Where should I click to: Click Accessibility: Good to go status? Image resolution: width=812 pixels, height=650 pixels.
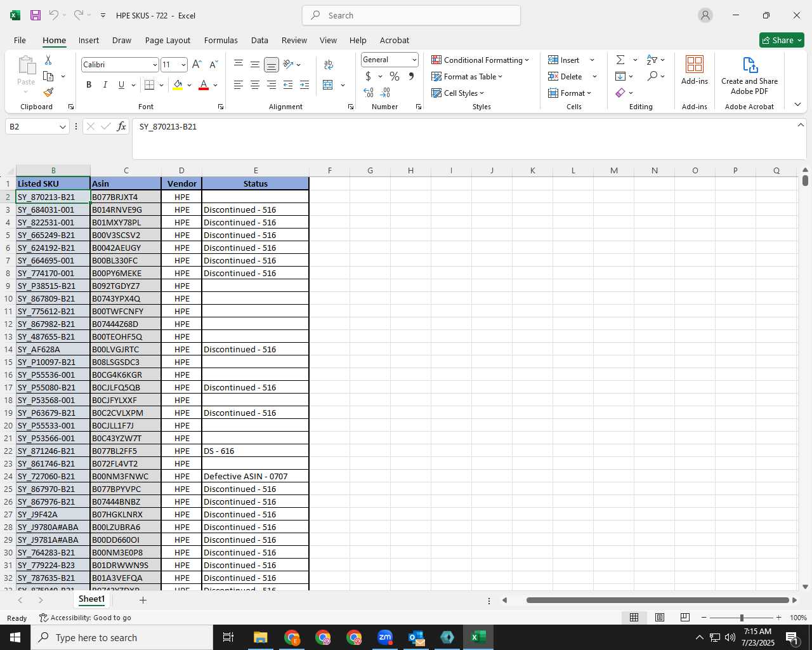click(85, 618)
